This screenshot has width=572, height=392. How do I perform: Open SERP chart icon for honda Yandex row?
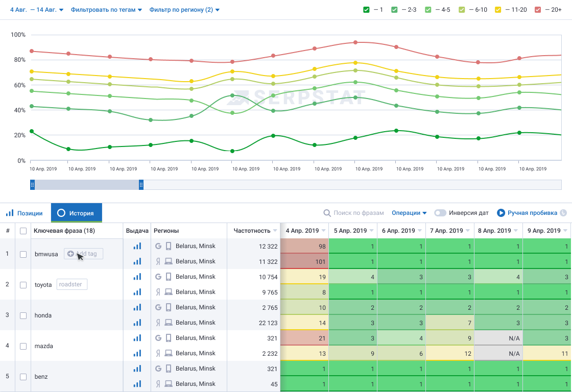point(137,323)
